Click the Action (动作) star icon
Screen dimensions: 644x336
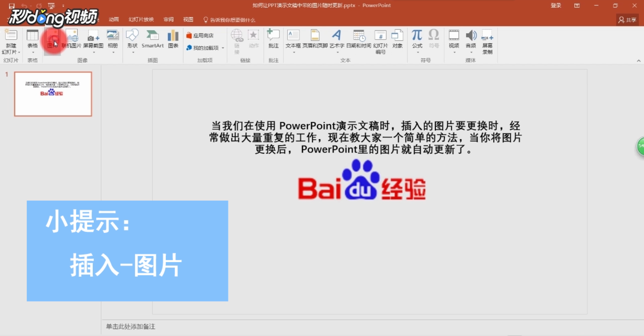click(x=254, y=35)
